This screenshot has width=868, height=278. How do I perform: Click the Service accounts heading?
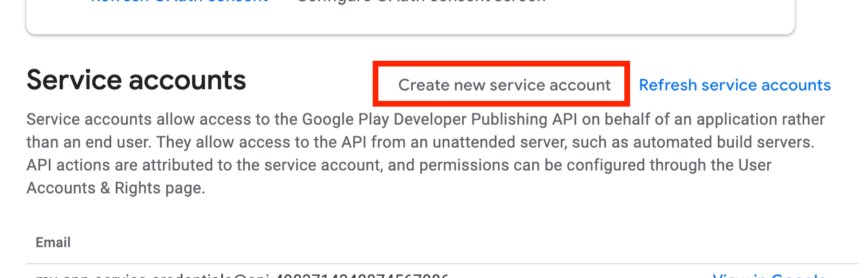[x=136, y=80]
